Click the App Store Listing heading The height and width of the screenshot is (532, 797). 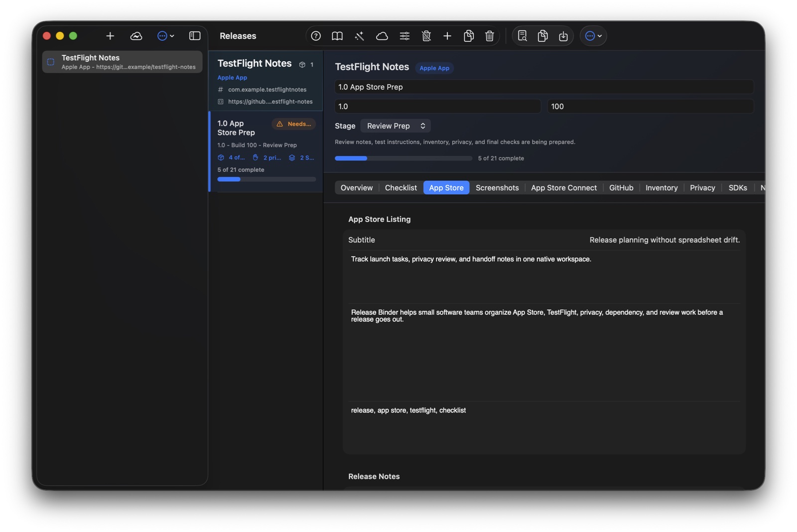point(380,219)
